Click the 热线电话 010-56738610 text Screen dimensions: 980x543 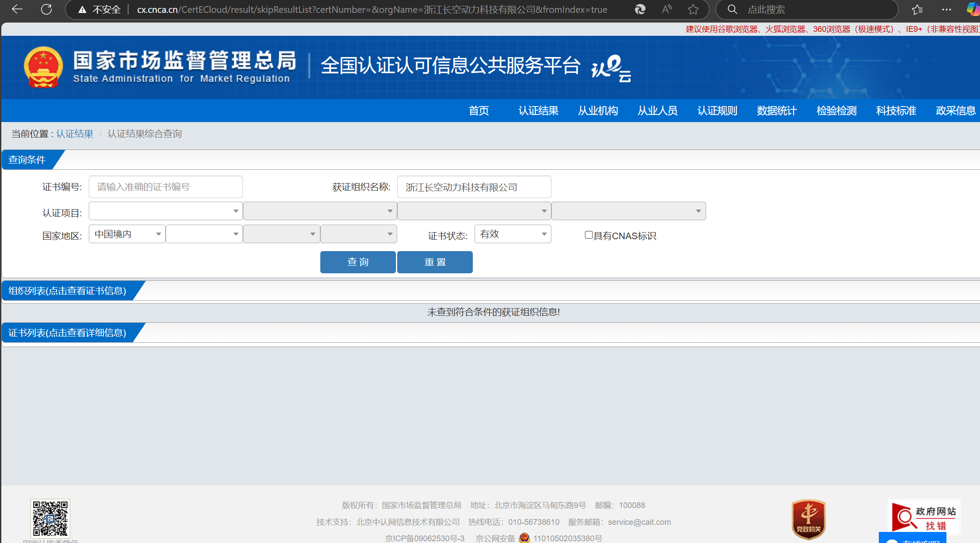pyautogui.click(x=514, y=522)
